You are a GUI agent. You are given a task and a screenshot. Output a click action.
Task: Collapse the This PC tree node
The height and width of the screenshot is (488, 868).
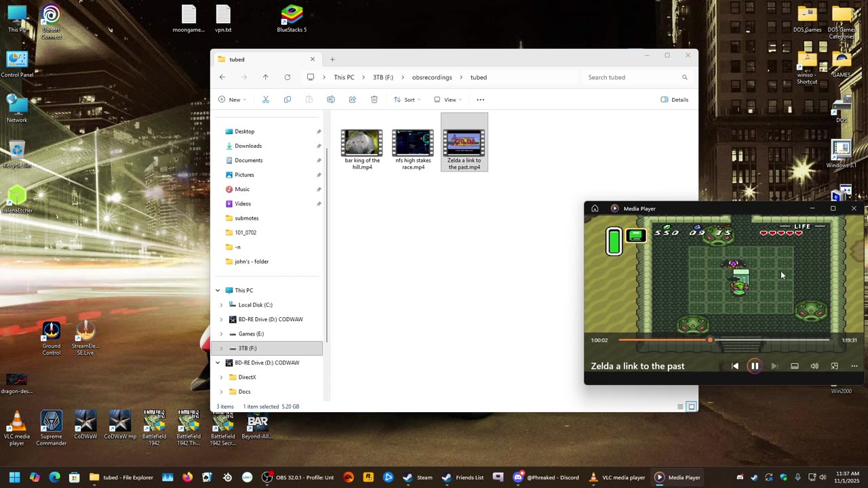click(218, 291)
